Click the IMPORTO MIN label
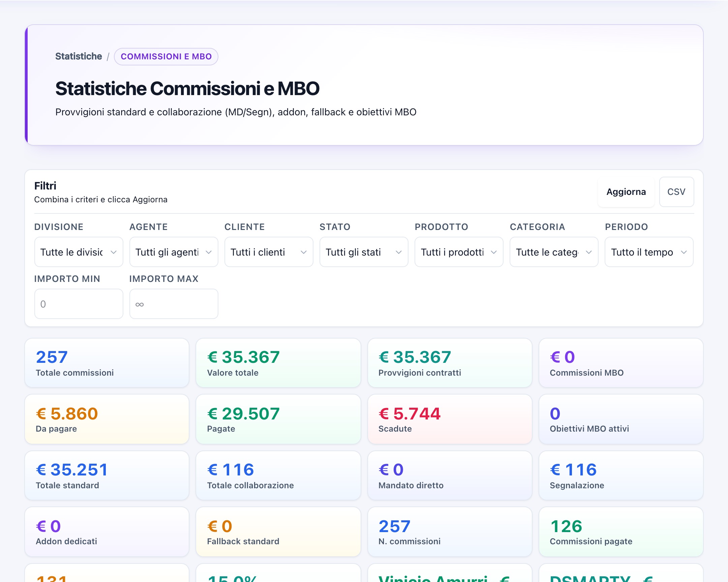728x582 pixels. point(67,279)
